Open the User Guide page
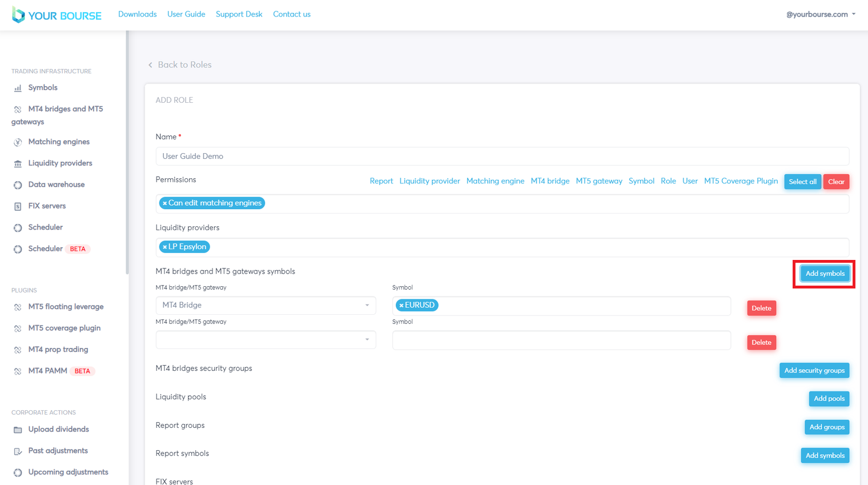 point(186,14)
